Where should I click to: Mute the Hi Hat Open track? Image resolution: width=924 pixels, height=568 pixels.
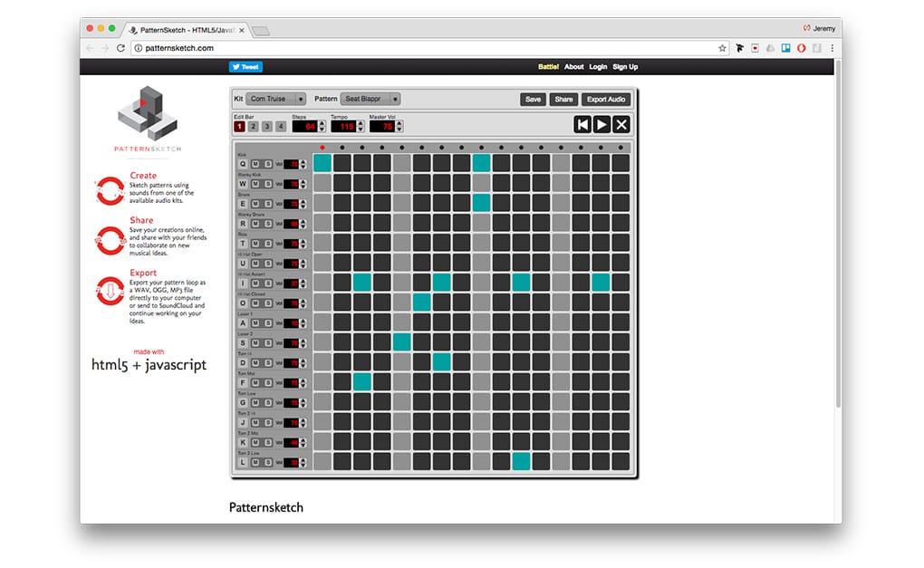255,263
